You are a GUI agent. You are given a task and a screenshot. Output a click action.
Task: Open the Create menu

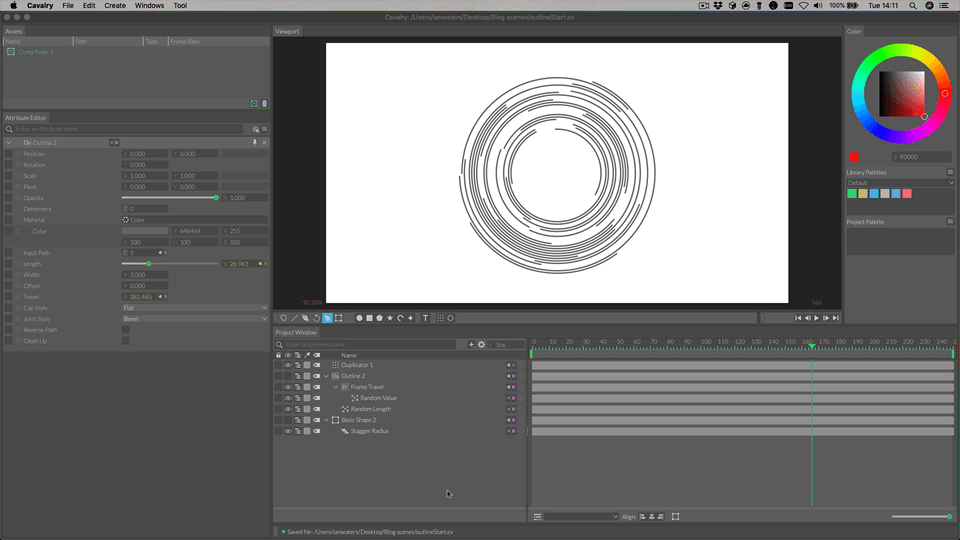pyautogui.click(x=115, y=6)
